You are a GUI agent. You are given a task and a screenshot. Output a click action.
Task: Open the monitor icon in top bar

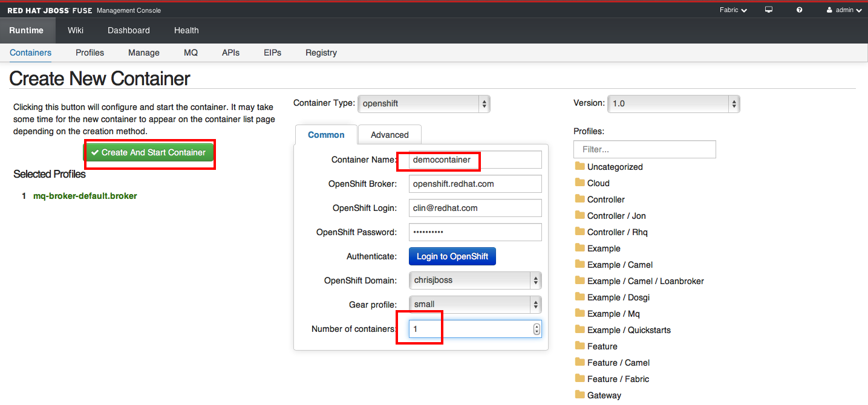click(x=769, y=10)
